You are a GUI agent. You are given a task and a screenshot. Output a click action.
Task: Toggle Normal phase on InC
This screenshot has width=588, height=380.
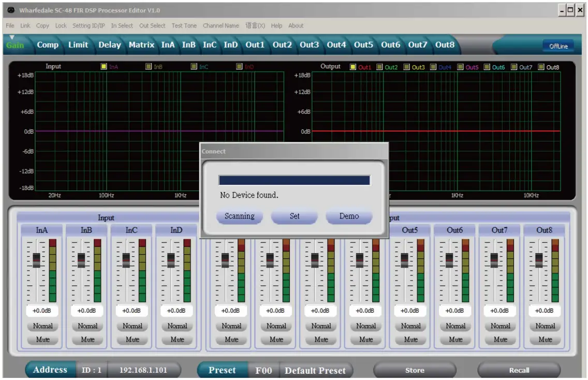pos(133,326)
